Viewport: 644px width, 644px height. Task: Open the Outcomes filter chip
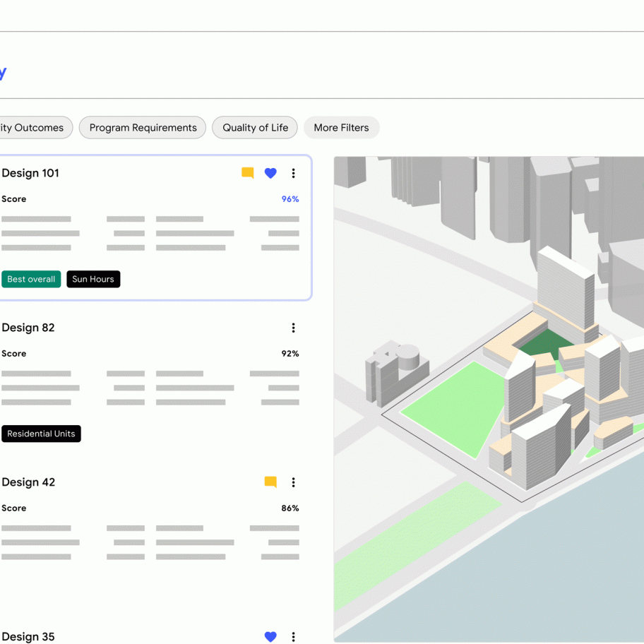(x=36, y=128)
